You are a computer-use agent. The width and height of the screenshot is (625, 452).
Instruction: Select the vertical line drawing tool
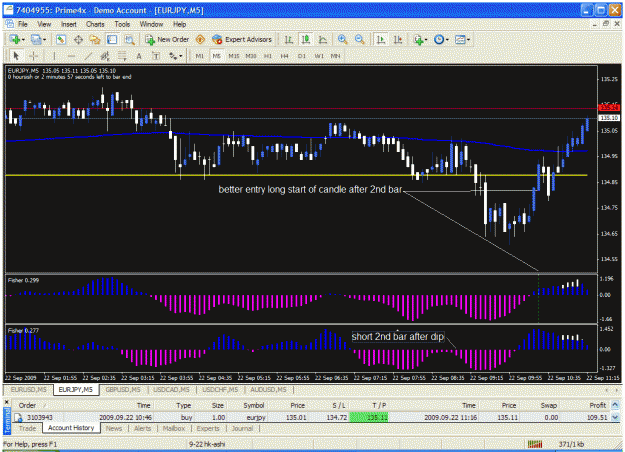54,56
